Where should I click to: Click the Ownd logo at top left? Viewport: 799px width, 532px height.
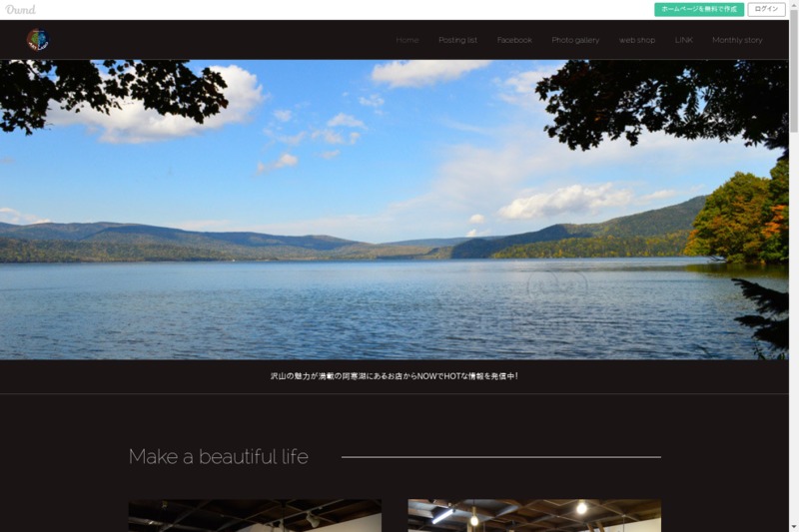coord(20,9)
